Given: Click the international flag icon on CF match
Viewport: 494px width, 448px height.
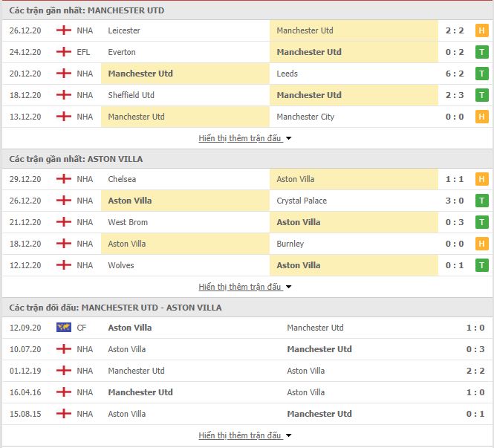Looking at the screenshot, I should coord(64,328).
